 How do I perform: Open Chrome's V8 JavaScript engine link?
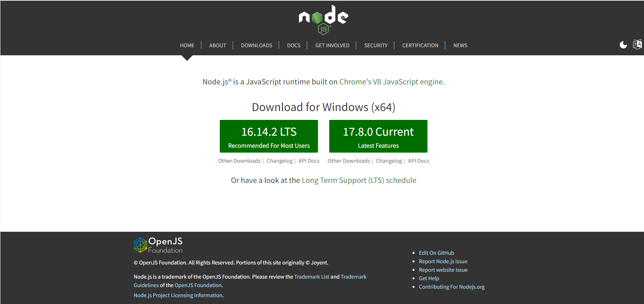click(x=391, y=82)
